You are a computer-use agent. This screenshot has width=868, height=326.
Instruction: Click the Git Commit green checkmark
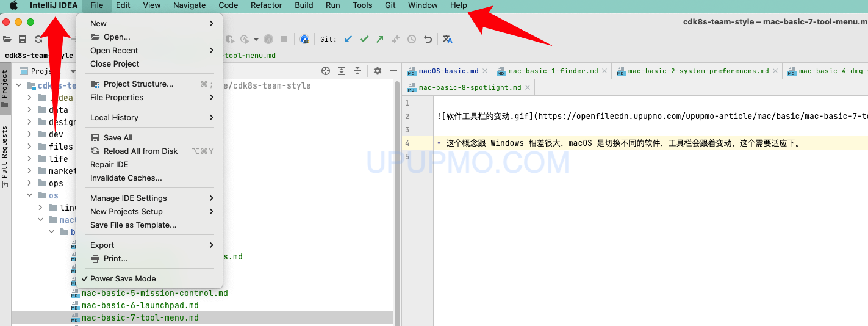click(x=364, y=39)
